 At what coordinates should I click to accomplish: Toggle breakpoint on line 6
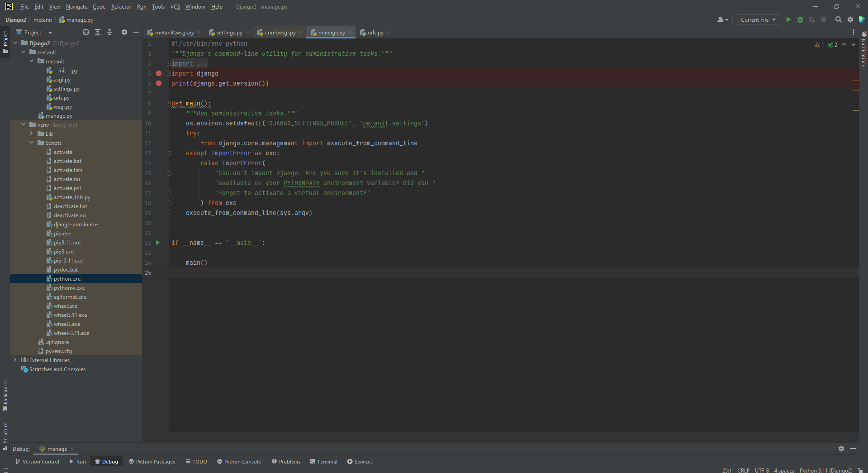[x=159, y=83]
